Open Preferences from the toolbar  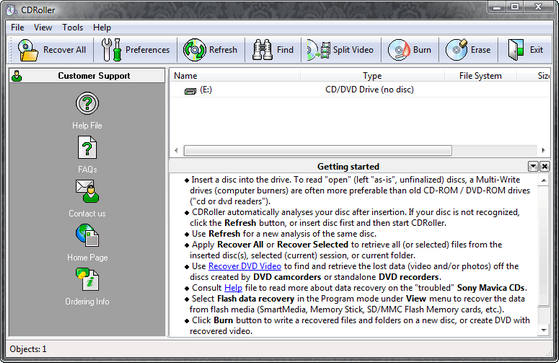point(111,50)
